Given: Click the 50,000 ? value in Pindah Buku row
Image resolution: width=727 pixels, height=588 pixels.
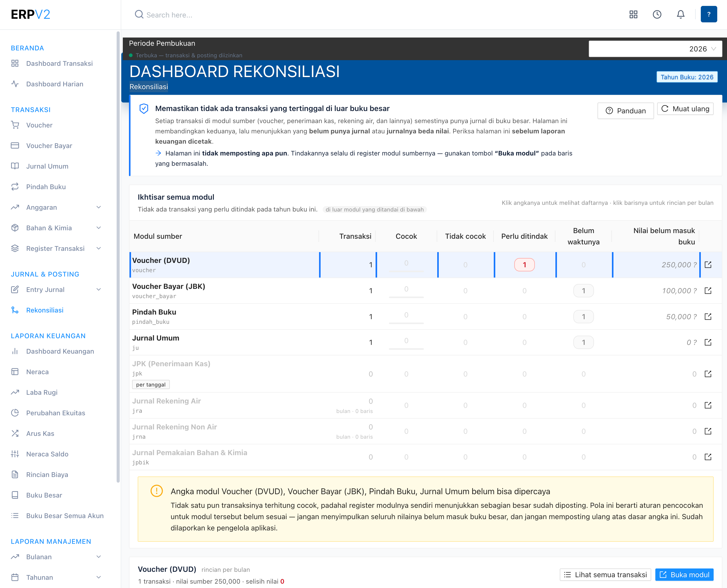Looking at the screenshot, I should (x=681, y=316).
